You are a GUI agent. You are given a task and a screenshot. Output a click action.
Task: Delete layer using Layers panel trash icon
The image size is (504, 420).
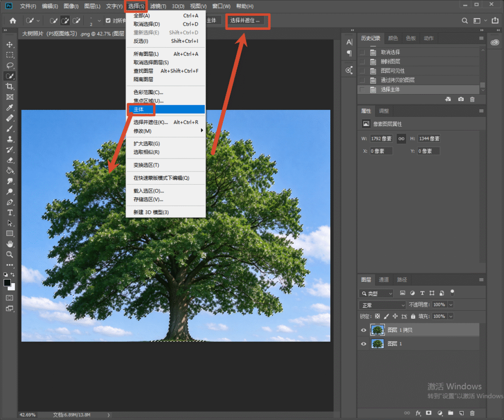472,413
